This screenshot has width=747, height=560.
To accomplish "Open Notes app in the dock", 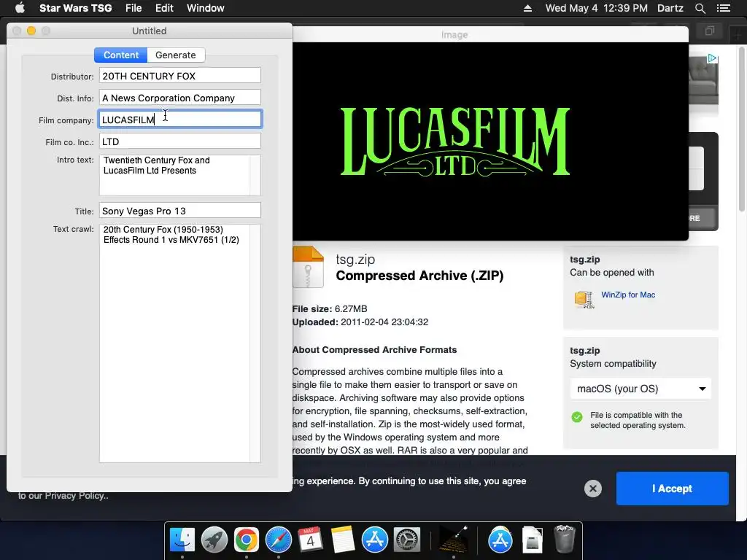I will [x=342, y=540].
